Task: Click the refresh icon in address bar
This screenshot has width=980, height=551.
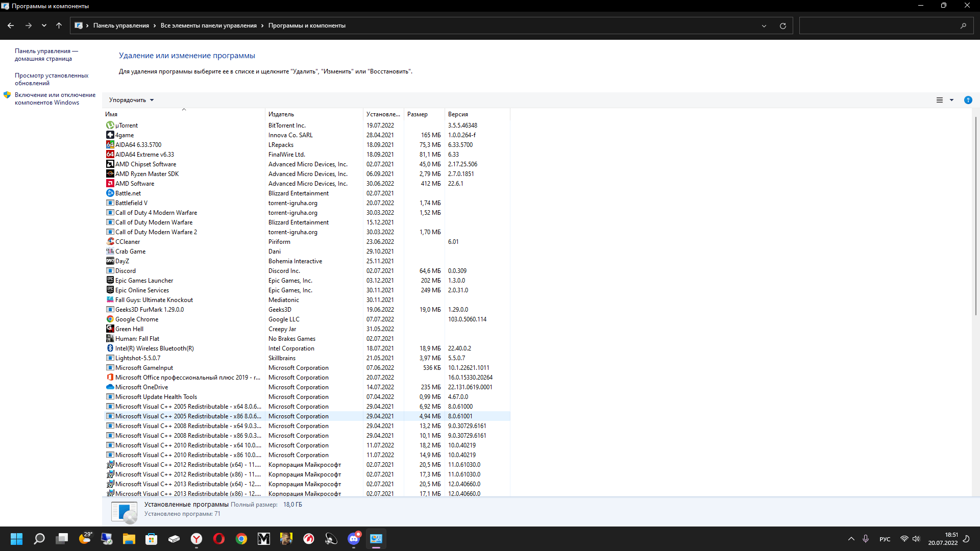Action: click(x=782, y=26)
